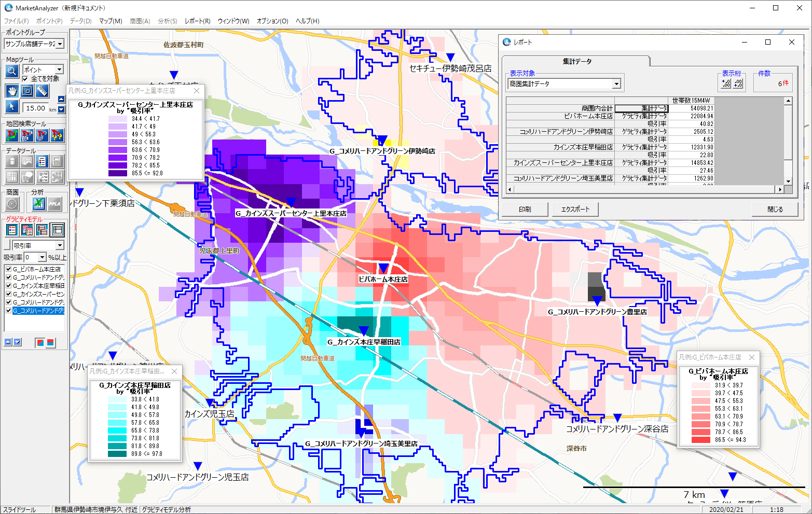Image resolution: width=812 pixels, height=514 pixels.
Task: Activate the hand pan tool
Action: pyautogui.click(x=12, y=91)
